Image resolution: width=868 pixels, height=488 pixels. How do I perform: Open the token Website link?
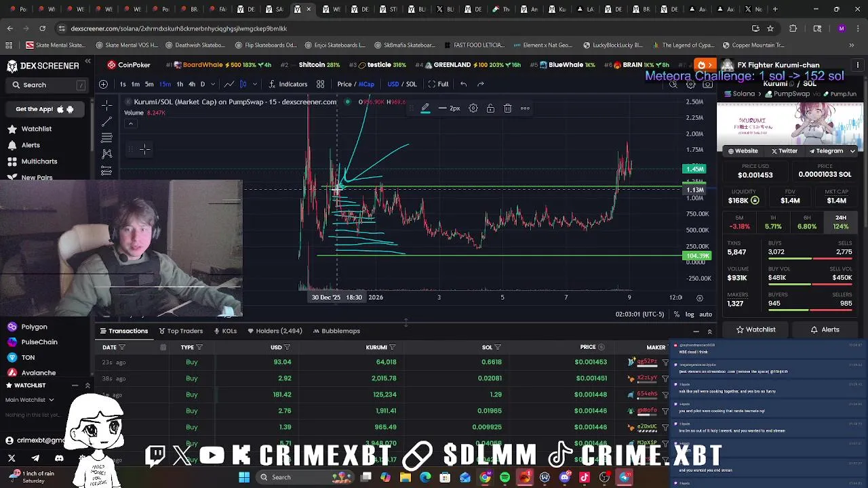point(743,151)
